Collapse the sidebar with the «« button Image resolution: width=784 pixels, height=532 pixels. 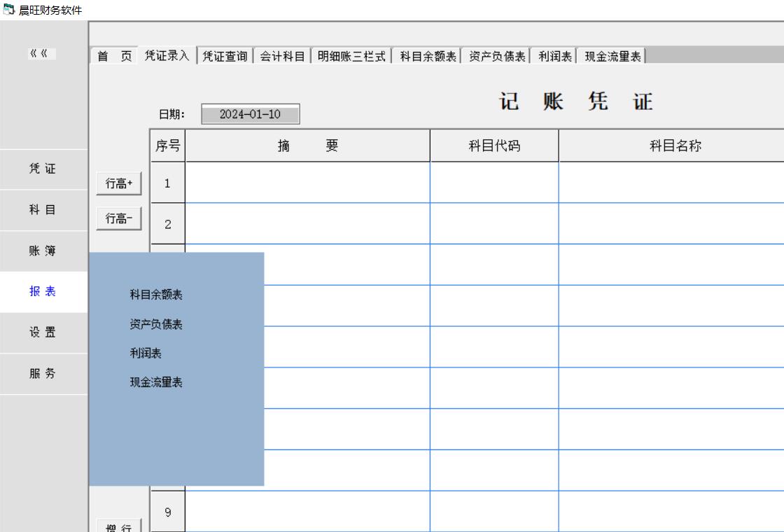click(43, 55)
